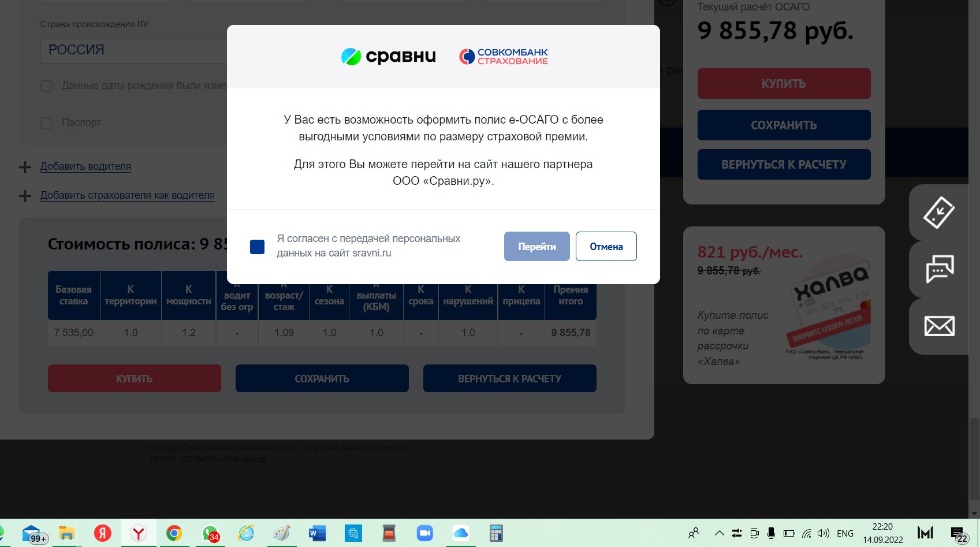Toggle Данные даты рождения были изменены checkbox

click(x=46, y=86)
